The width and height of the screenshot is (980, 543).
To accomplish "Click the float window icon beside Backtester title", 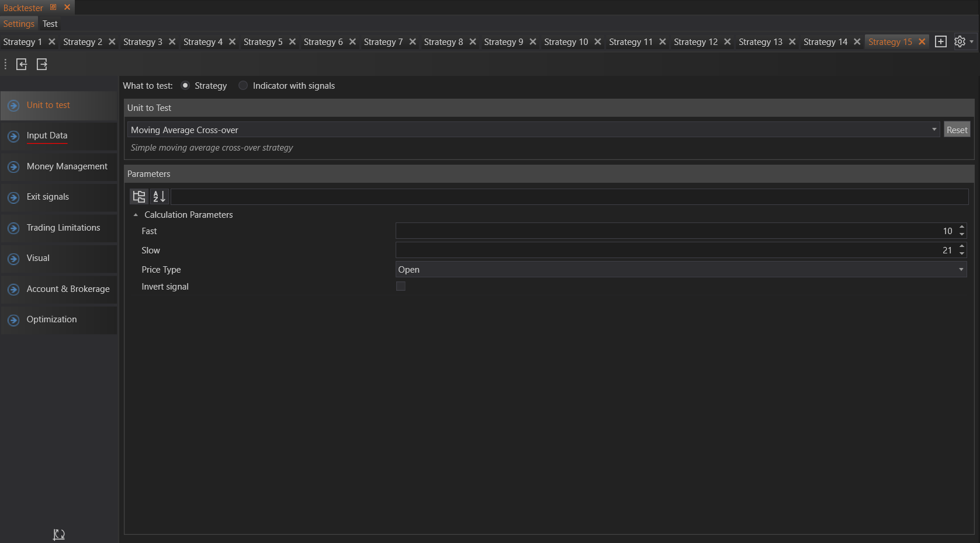I will click(53, 8).
